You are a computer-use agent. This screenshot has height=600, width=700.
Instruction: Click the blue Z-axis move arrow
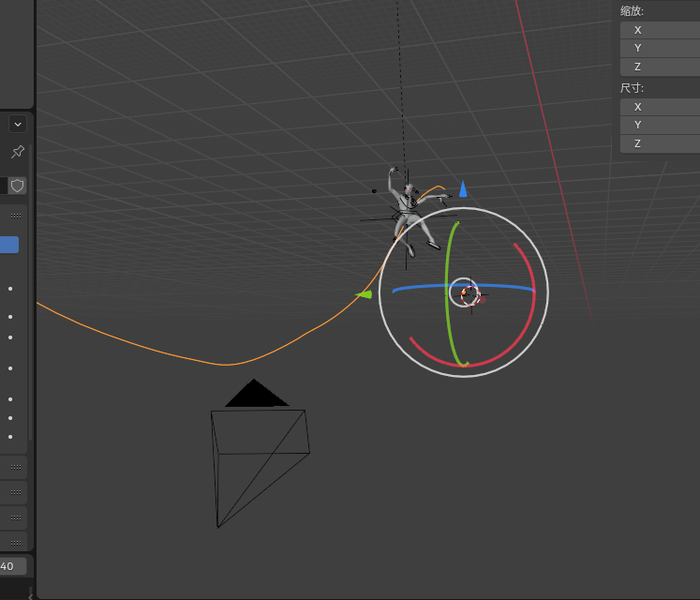pos(463,189)
